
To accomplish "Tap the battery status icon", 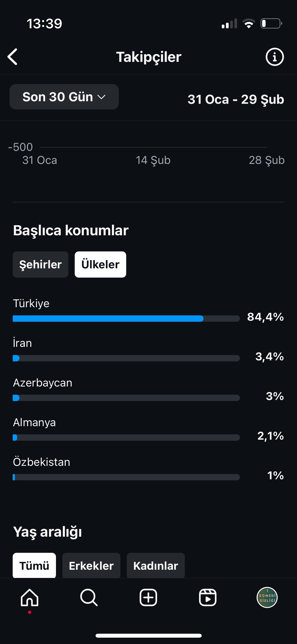I will pos(271,24).
